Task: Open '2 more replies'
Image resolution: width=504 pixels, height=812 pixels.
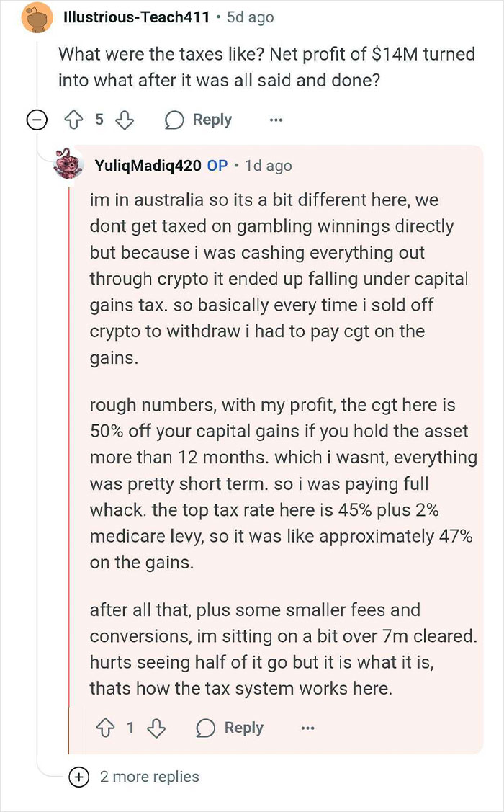Action: click(149, 777)
